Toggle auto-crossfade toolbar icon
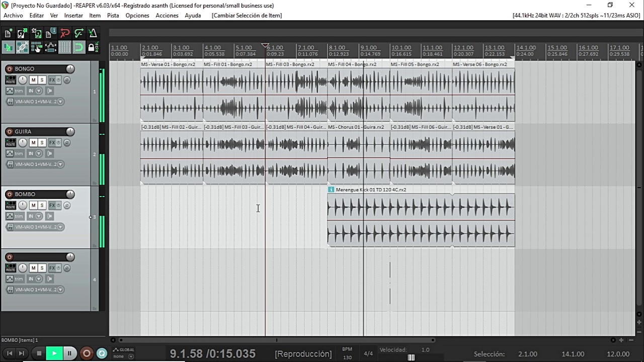Image resolution: width=644 pixels, height=362 pixels. [x=8, y=48]
